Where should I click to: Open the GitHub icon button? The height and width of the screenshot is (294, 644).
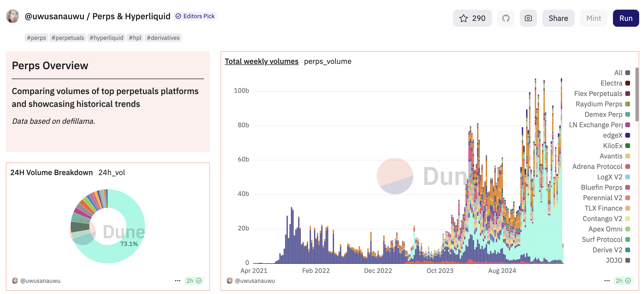tap(506, 18)
